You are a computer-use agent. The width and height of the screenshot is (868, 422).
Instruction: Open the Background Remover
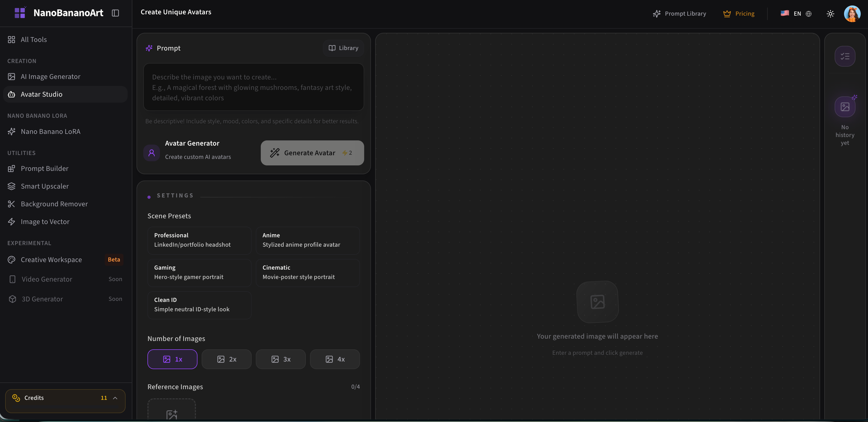point(54,204)
